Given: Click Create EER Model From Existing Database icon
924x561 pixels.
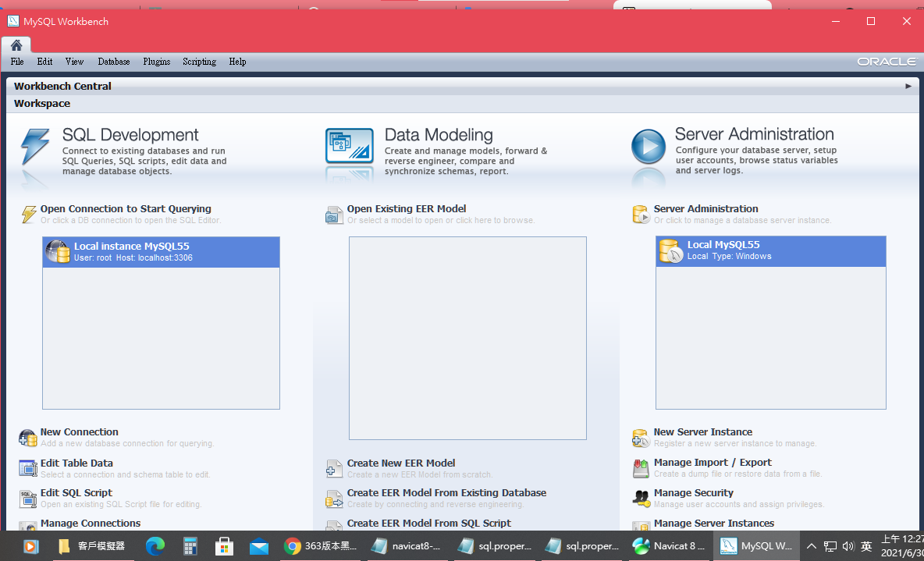Looking at the screenshot, I should (x=334, y=499).
